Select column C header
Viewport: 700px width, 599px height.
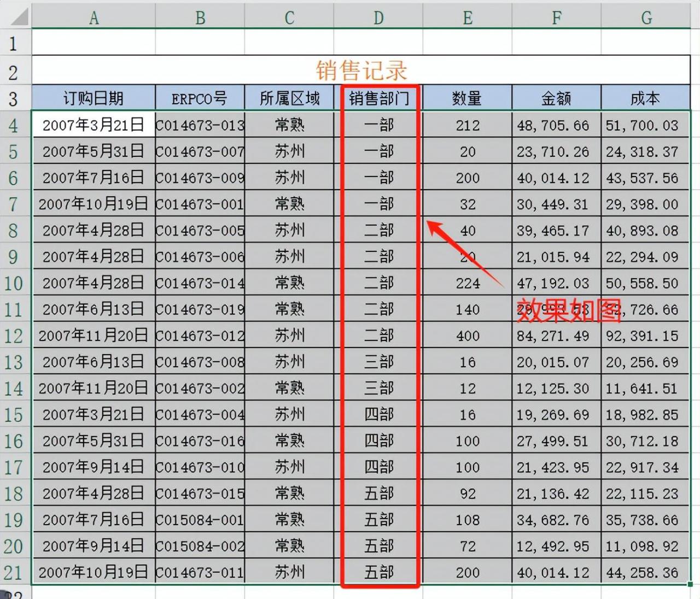pyautogui.click(x=289, y=17)
